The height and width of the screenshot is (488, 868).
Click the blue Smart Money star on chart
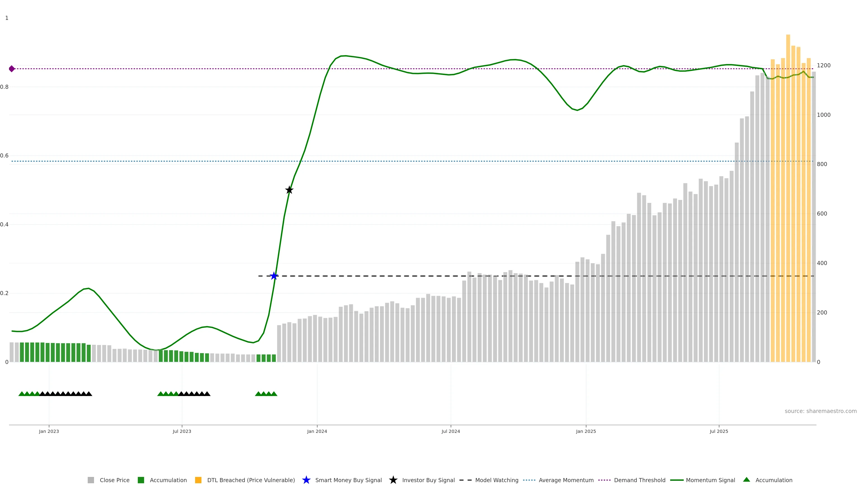coord(274,276)
